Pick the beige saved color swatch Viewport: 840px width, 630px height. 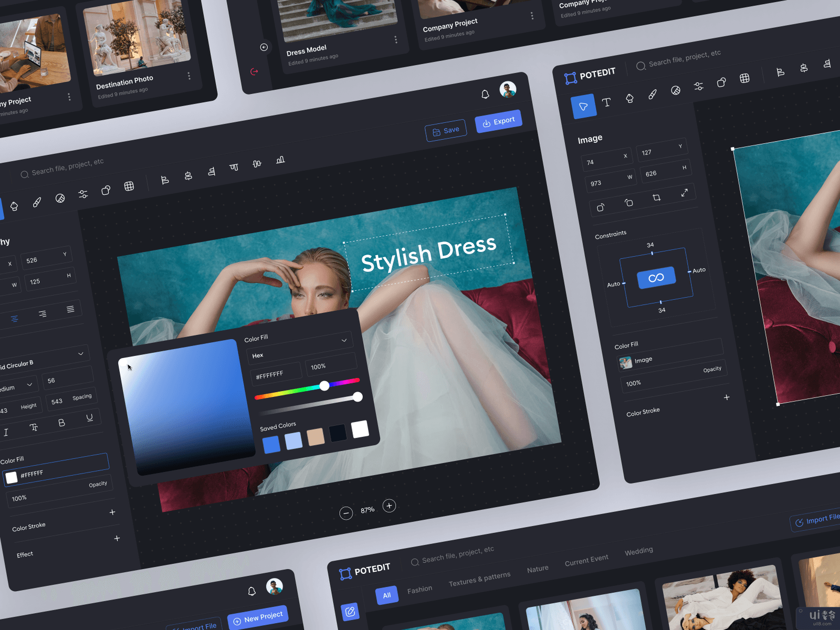[316, 437]
